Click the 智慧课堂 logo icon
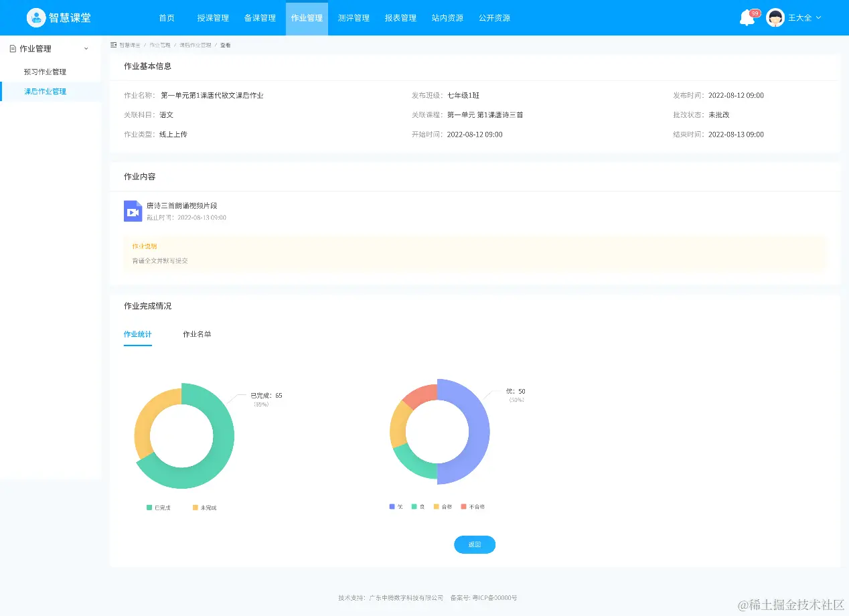 click(x=36, y=18)
